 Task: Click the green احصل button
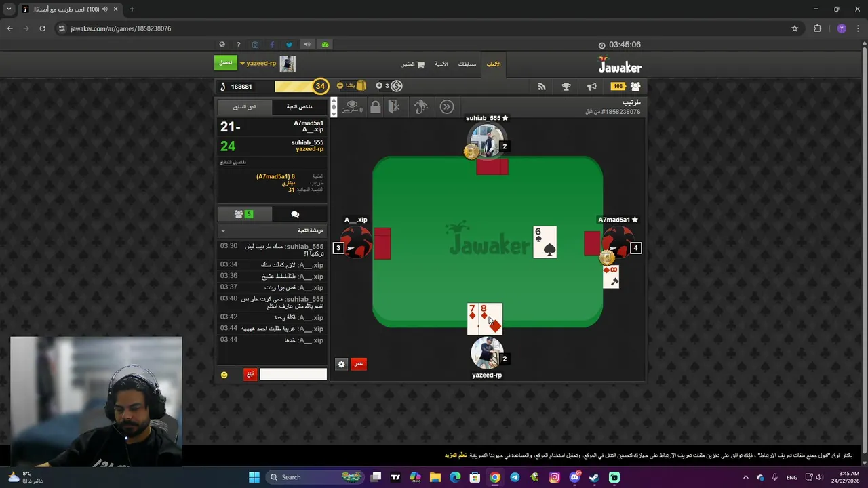(226, 63)
